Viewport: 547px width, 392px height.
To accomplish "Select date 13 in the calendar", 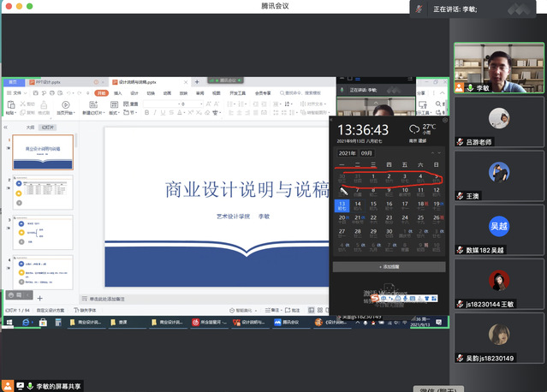I will (342, 205).
